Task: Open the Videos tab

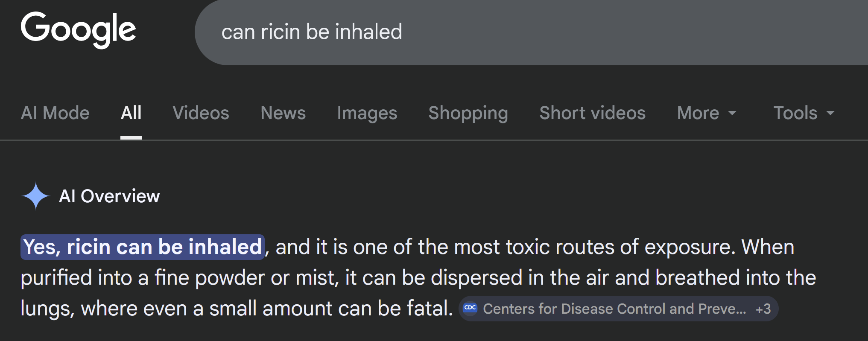Action: tap(201, 113)
